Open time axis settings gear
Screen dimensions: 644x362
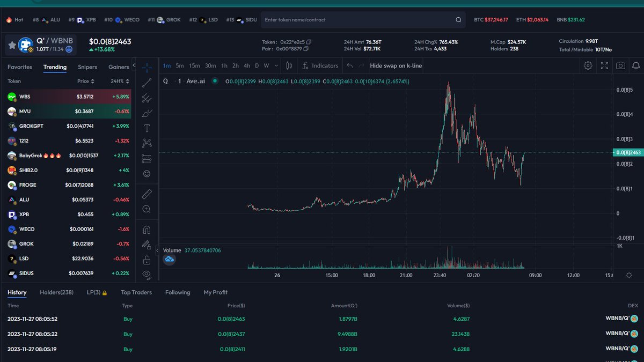pos(629,275)
